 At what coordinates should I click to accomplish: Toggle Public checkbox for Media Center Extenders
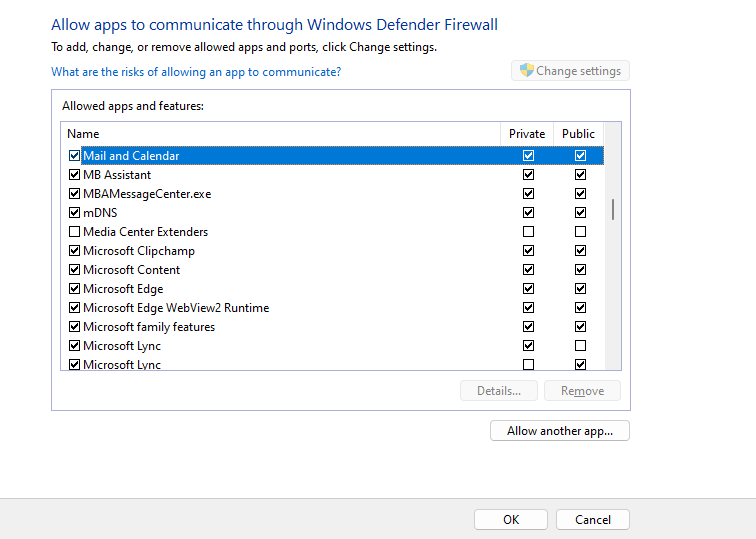click(x=580, y=232)
